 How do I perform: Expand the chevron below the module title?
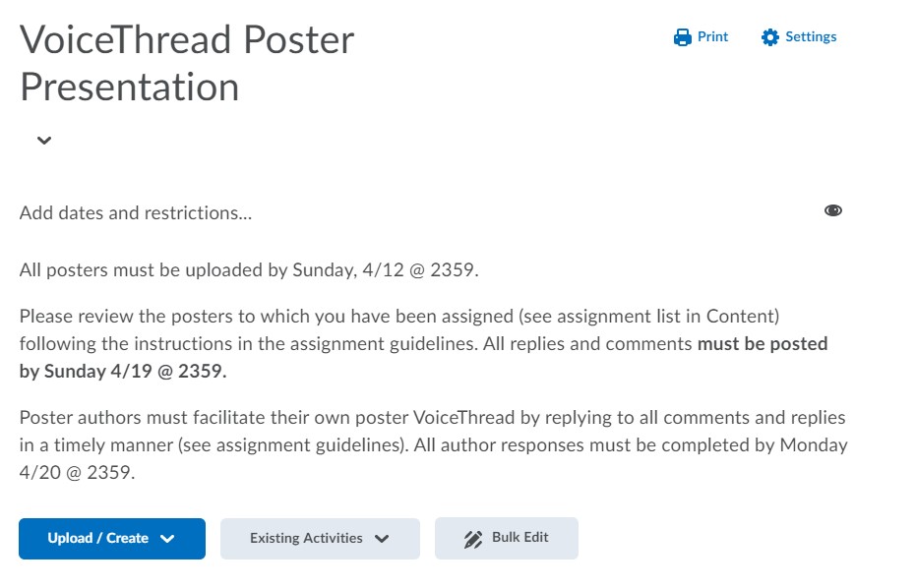[x=44, y=141]
